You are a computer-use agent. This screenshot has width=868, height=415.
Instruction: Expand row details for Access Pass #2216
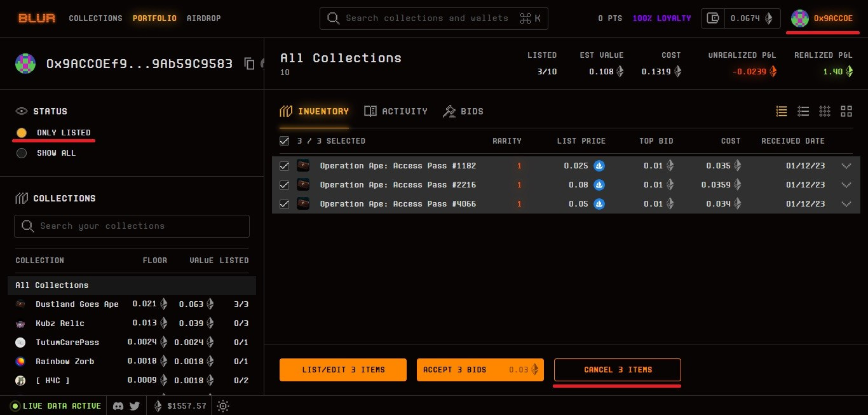846,185
